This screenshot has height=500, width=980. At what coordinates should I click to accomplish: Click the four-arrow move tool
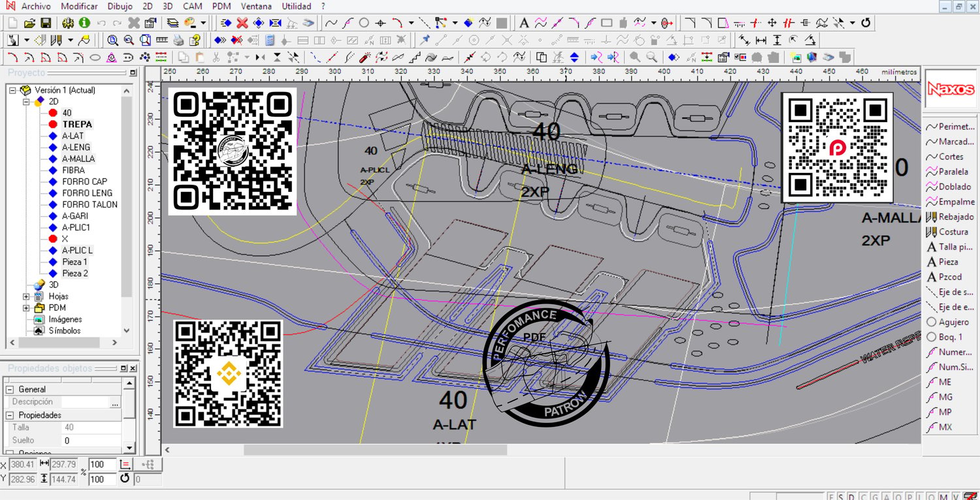point(772,23)
